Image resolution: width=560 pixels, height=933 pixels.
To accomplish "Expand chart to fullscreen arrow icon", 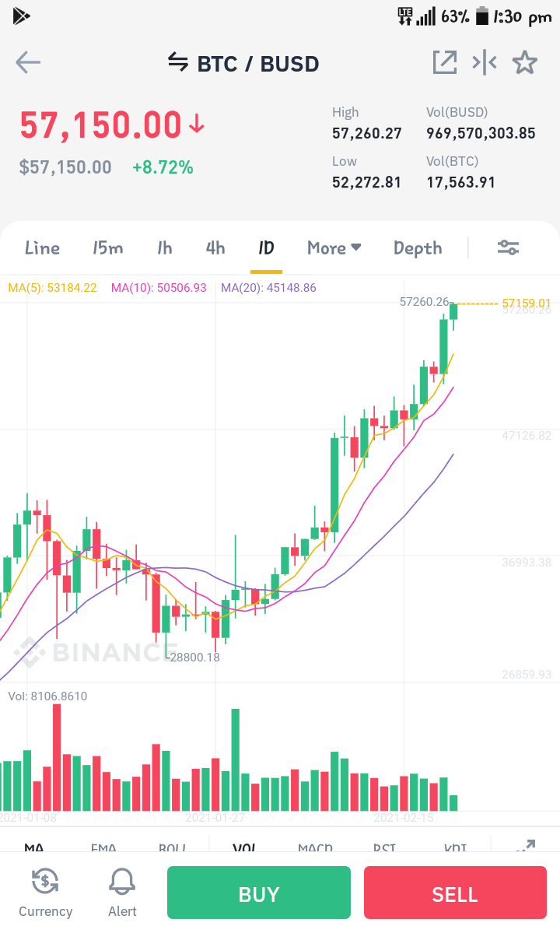I will coord(526,845).
